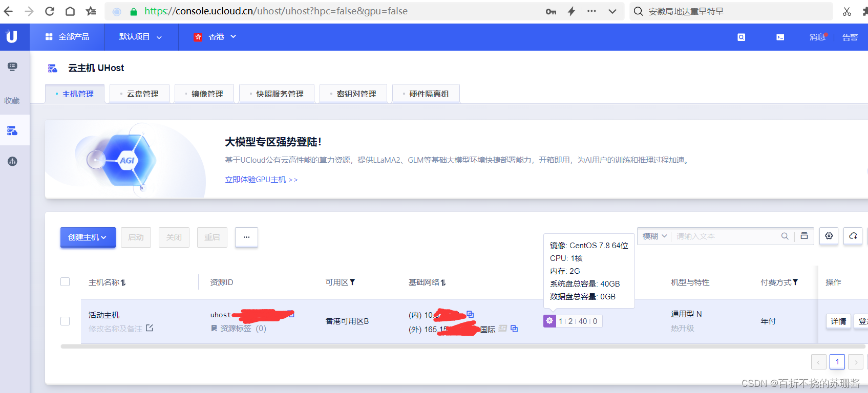Tick the select-all hosts checkbox
Screen dimensions: 868x393
pos(65,282)
